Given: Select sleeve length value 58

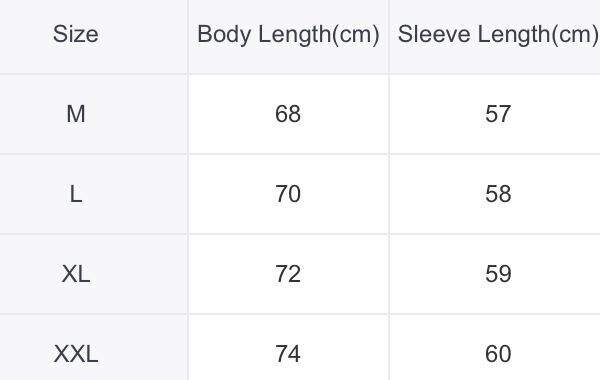Looking at the screenshot, I should [498, 194].
